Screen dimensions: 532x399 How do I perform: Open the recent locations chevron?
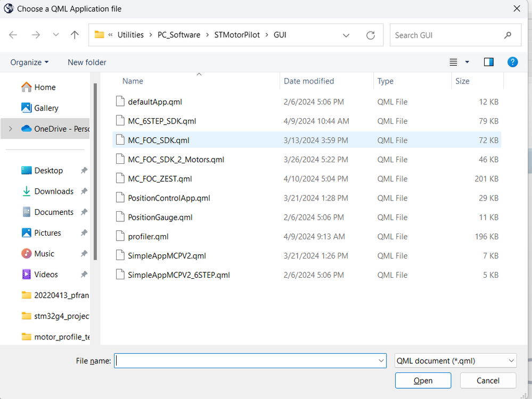(56, 35)
